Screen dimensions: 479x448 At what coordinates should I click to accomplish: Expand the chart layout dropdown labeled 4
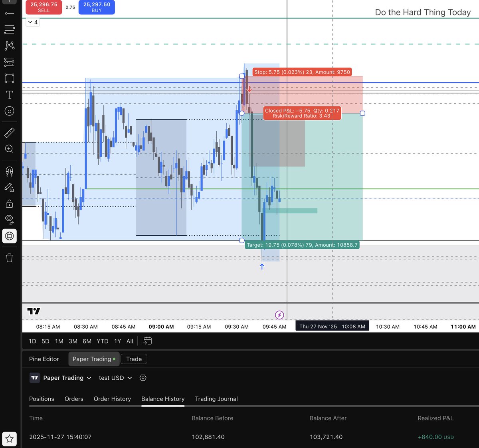pos(32,22)
